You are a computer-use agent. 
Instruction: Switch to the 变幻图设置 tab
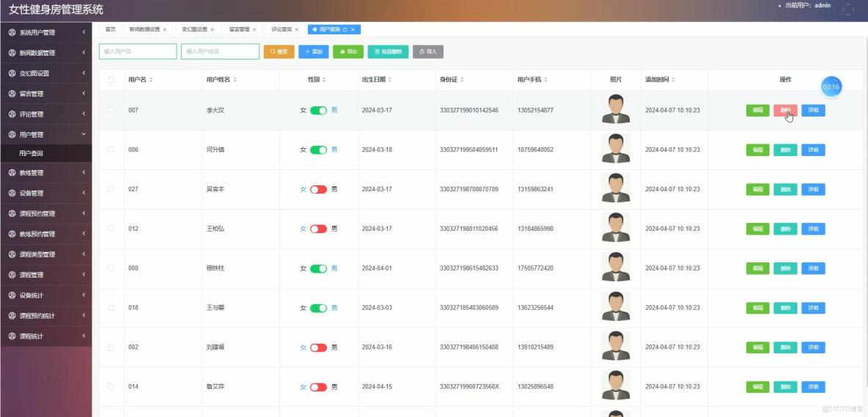198,29
